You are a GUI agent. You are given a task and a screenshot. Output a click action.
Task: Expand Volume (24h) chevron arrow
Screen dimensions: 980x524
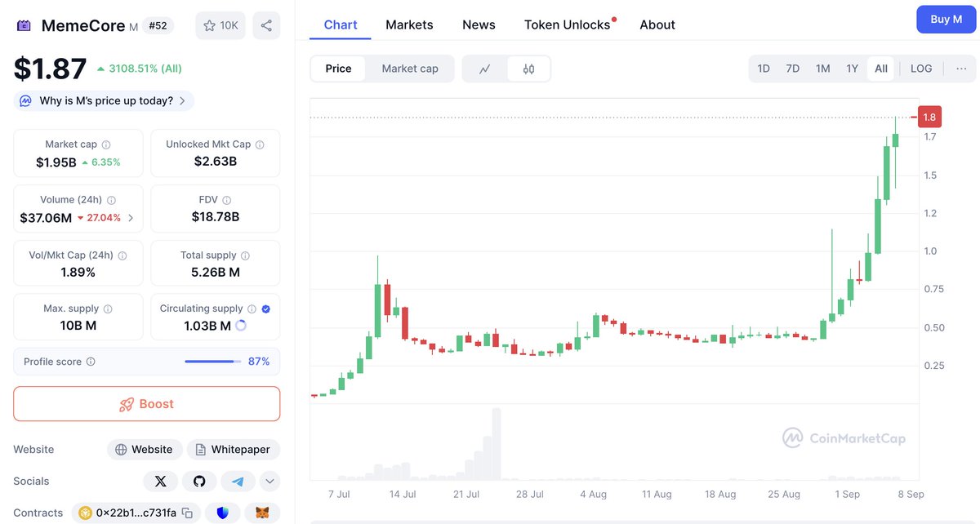coord(131,218)
